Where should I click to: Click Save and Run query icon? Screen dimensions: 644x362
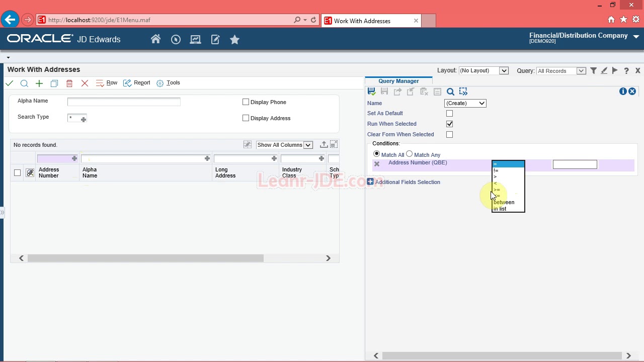[x=371, y=92]
